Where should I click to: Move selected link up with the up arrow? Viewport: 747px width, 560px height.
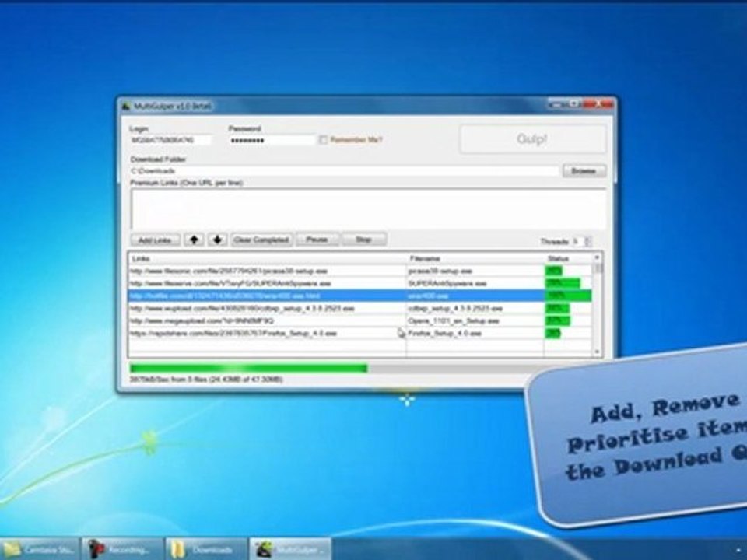coord(194,240)
